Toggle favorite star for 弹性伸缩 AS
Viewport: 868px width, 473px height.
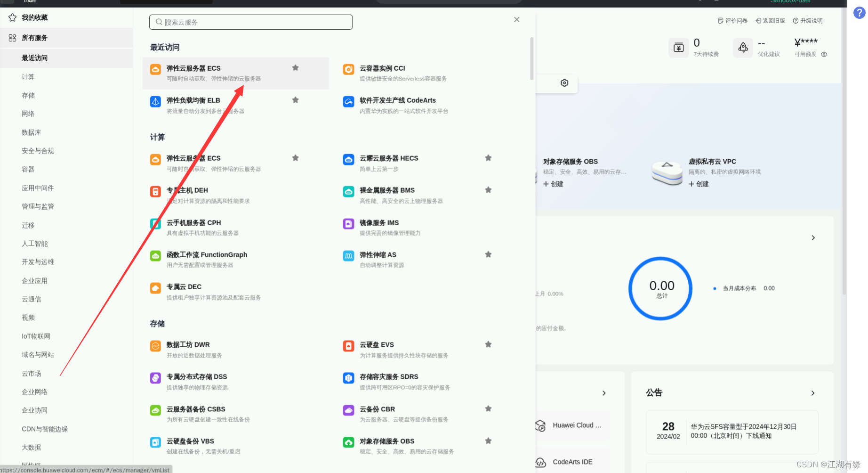489,254
